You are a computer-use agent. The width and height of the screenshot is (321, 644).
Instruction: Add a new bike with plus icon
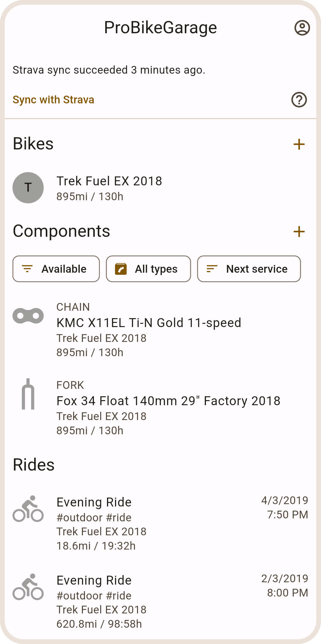pos(299,144)
